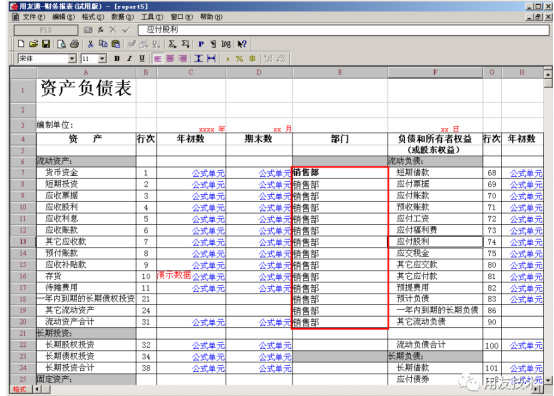The width and height of the screenshot is (554, 396).
Task: Select row 13 header
Action: coord(23,242)
